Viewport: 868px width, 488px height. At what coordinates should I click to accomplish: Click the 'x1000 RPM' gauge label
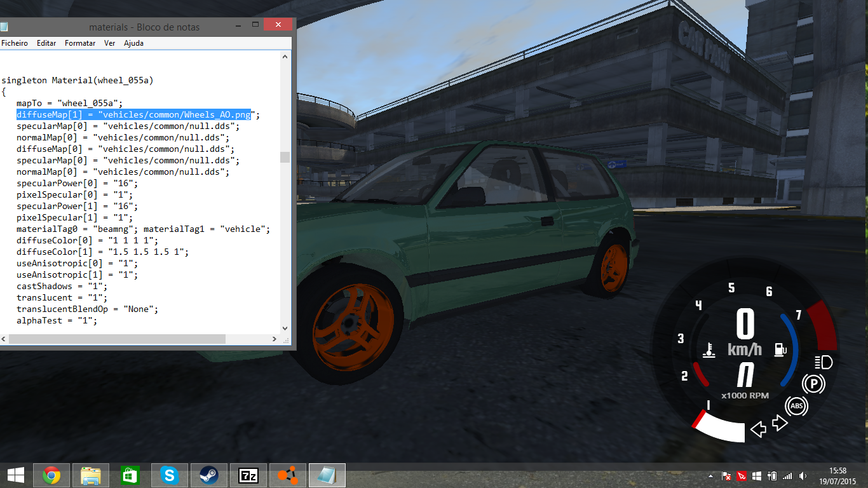point(745,395)
